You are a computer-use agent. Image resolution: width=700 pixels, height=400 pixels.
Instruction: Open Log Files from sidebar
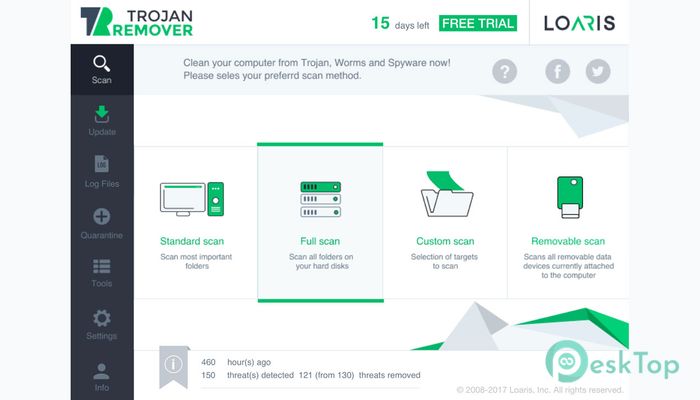pos(102,172)
